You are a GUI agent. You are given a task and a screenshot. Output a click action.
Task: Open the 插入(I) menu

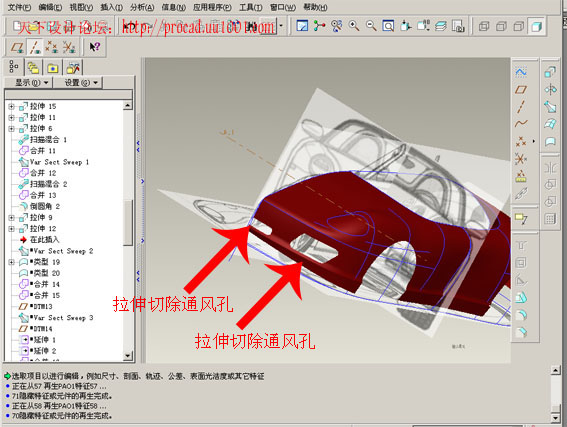coord(111,7)
